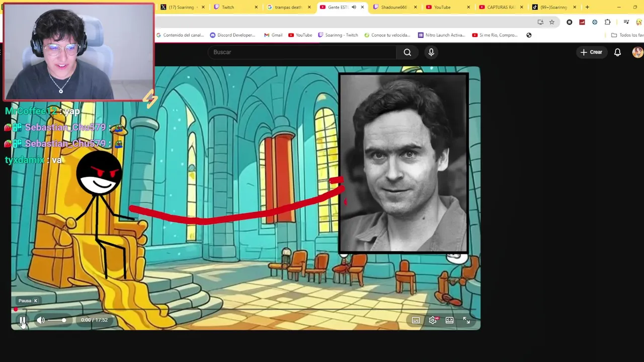644x362 pixels.
Task: Open the YouTube account avatar menu
Action: (x=637, y=52)
